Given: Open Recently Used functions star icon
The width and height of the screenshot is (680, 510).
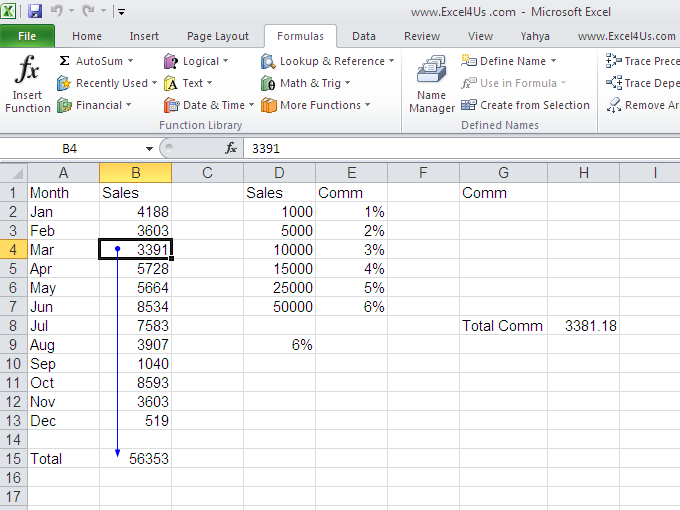Looking at the screenshot, I should [64, 83].
